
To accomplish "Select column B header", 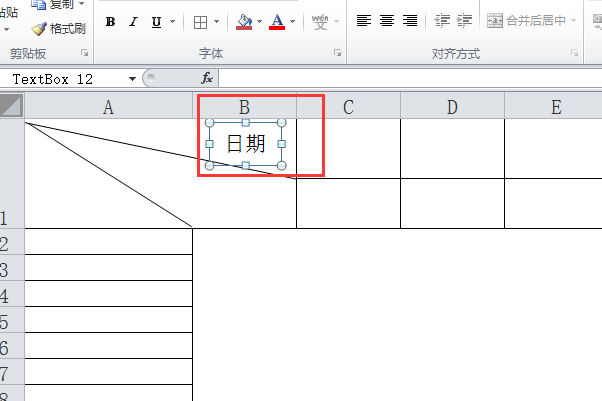I will coord(245,107).
